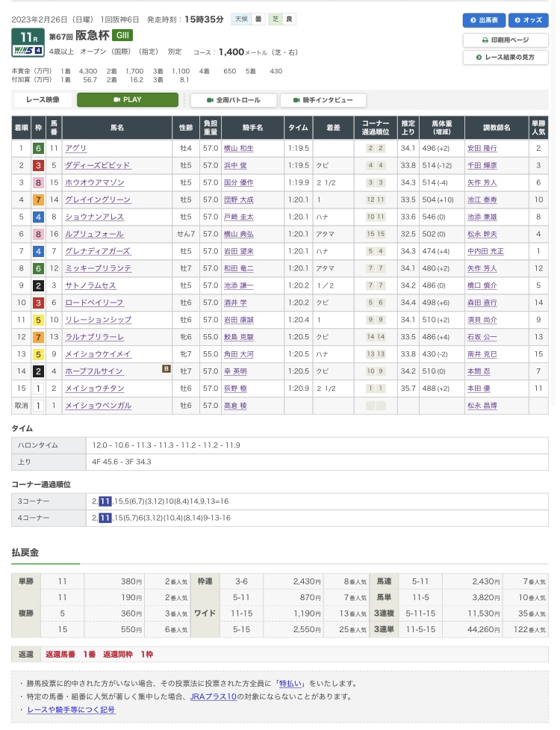This screenshot has width=560, height=730.
Task: Open horse ダディーズビビッド
Action: [98, 165]
